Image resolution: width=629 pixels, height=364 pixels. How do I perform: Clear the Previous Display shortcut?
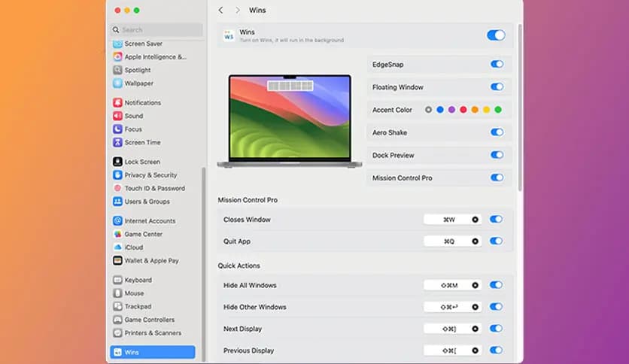tap(475, 350)
